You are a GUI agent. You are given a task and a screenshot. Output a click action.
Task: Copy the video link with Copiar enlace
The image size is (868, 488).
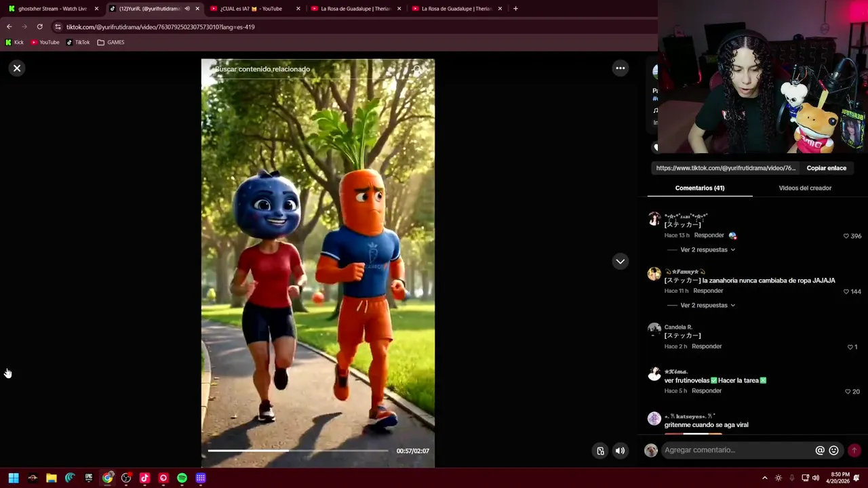826,168
